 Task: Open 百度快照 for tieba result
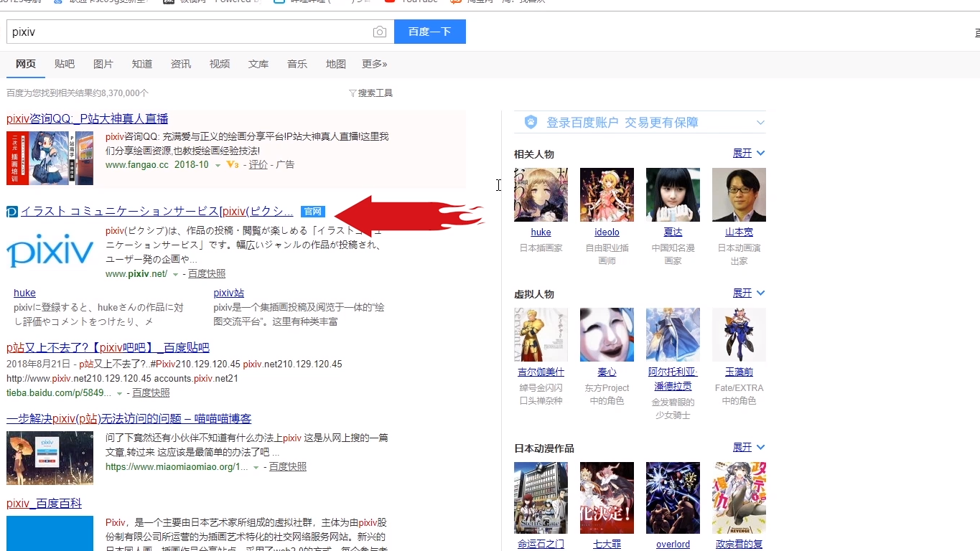click(151, 393)
